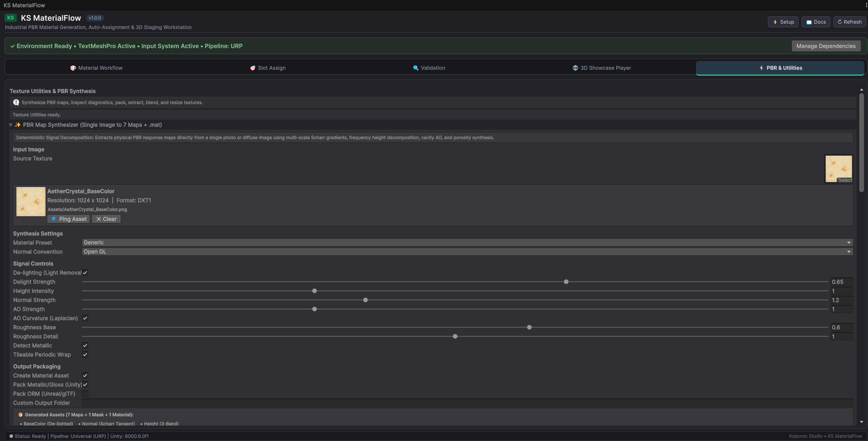Toggle Pack Metallic/Gloss (Unity) checkbox
Viewport: 868px width, 441px height.
pos(85,385)
